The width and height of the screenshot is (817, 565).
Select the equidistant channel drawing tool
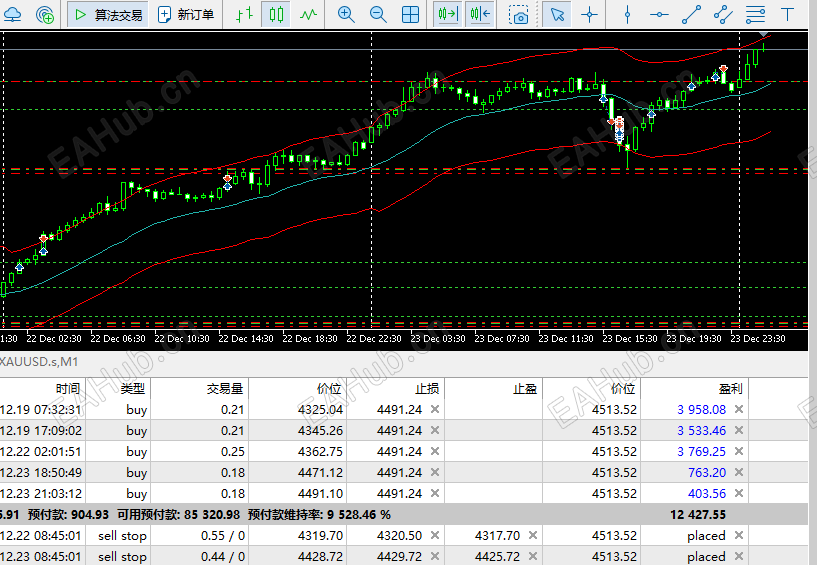723,14
